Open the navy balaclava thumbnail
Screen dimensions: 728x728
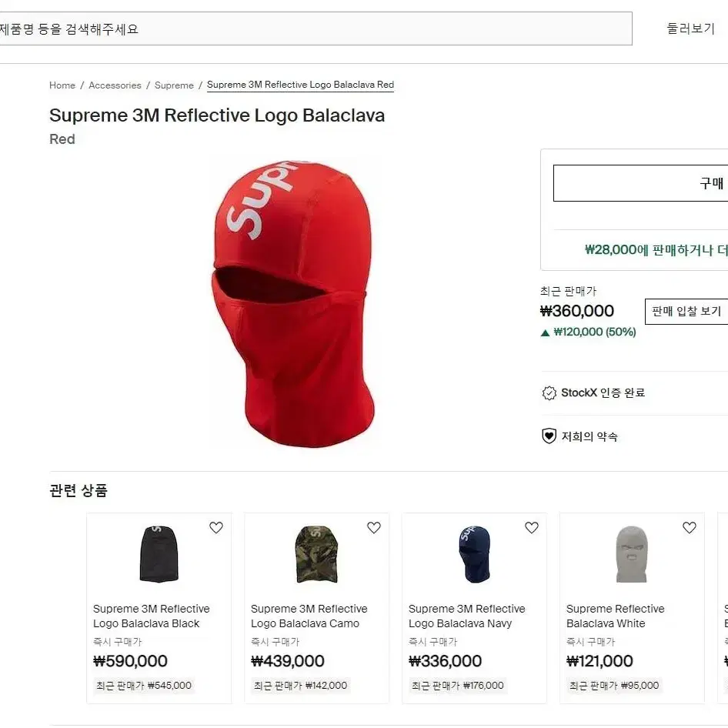click(474, 554)
